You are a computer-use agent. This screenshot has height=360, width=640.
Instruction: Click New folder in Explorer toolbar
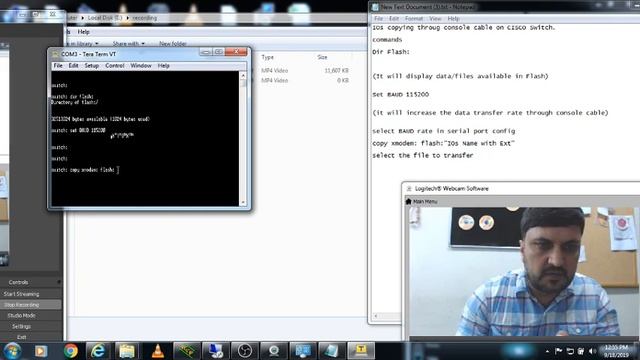173,44
